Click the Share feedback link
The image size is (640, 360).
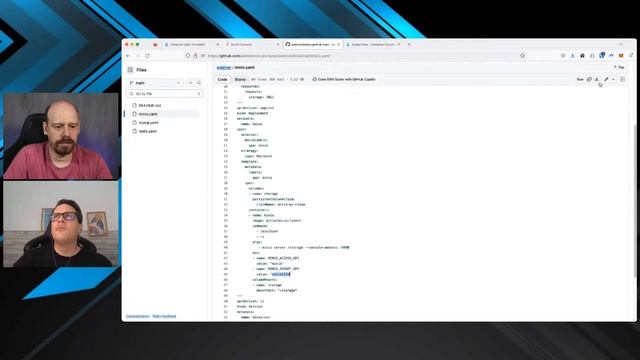(x=164, y=316)
